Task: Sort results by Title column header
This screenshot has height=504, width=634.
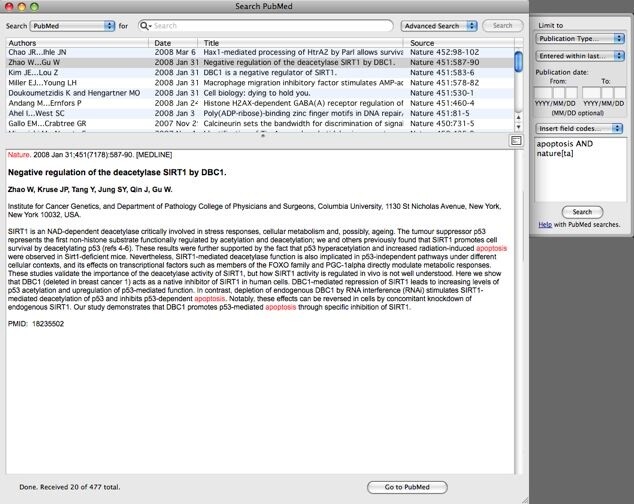Action: 300,42
